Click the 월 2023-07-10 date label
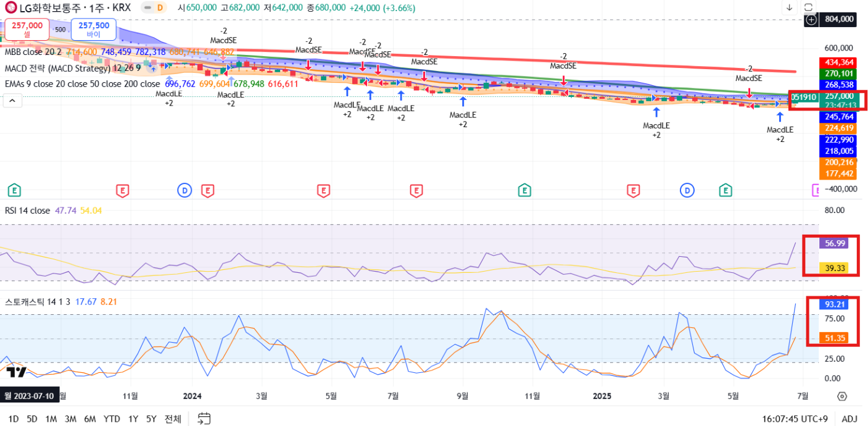The height and width of the screenshot is (426, 868). tap(28, 396)
